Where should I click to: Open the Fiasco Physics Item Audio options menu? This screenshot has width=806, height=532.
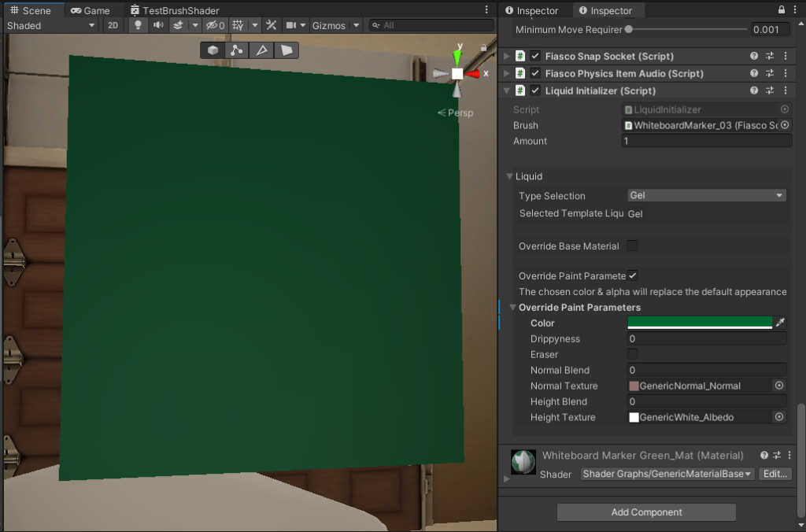coord(785,73)
